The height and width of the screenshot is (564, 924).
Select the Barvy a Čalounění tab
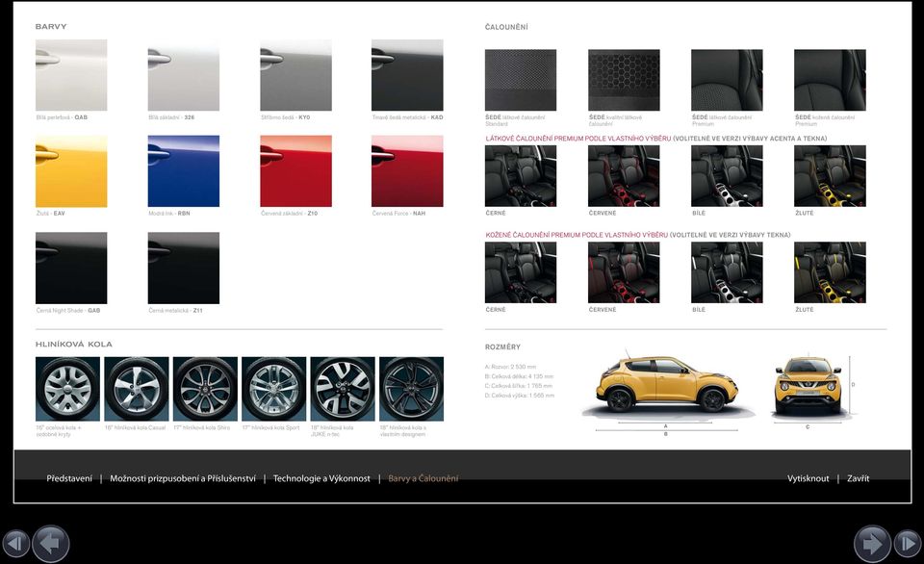pos(423,478)
